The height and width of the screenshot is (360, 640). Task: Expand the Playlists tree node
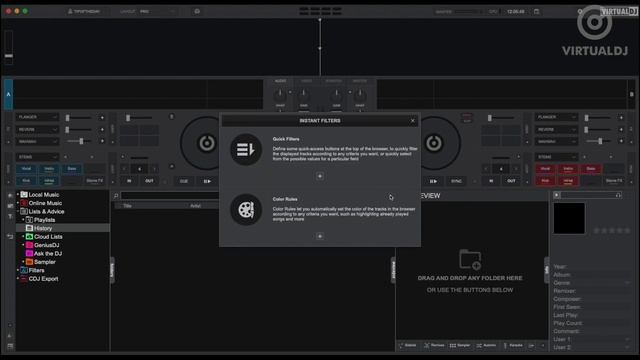click(x=23, y=220)
